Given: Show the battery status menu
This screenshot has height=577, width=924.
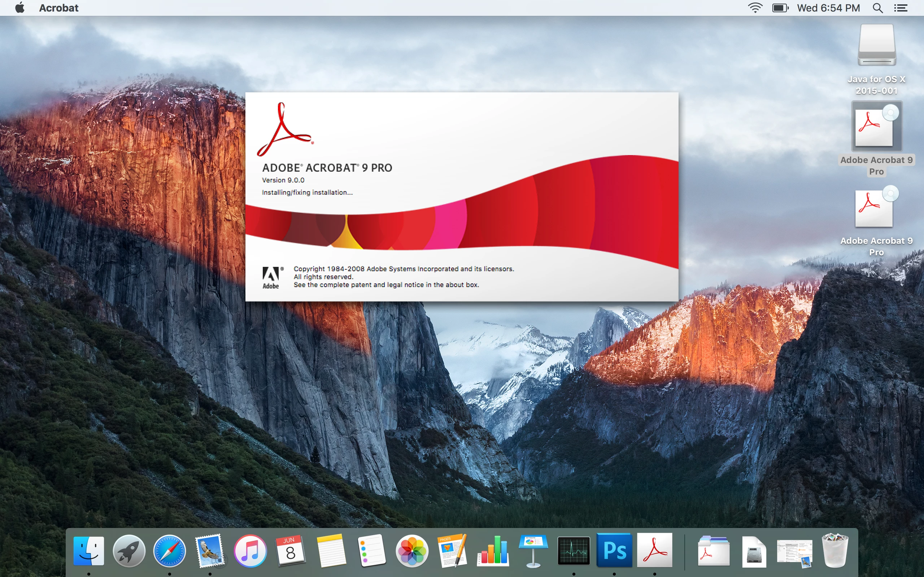Looking at the screenshot, I should tap(780, 8).
